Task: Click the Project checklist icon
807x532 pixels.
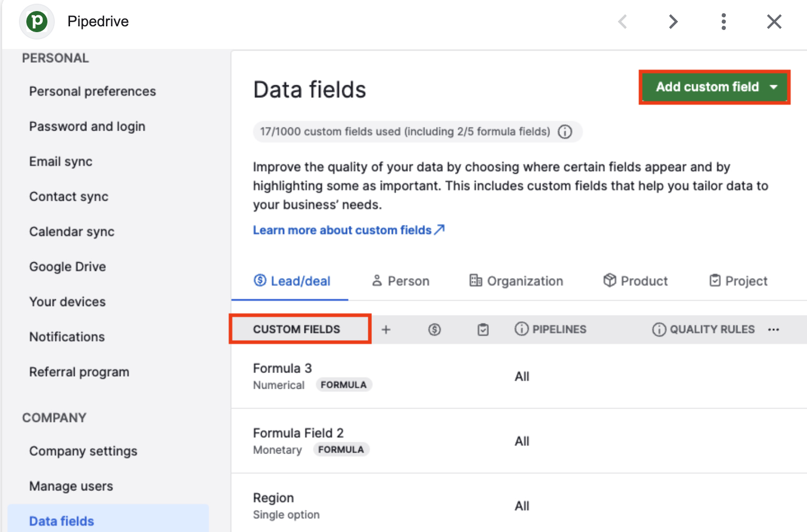Action: [x=715, y=280]
